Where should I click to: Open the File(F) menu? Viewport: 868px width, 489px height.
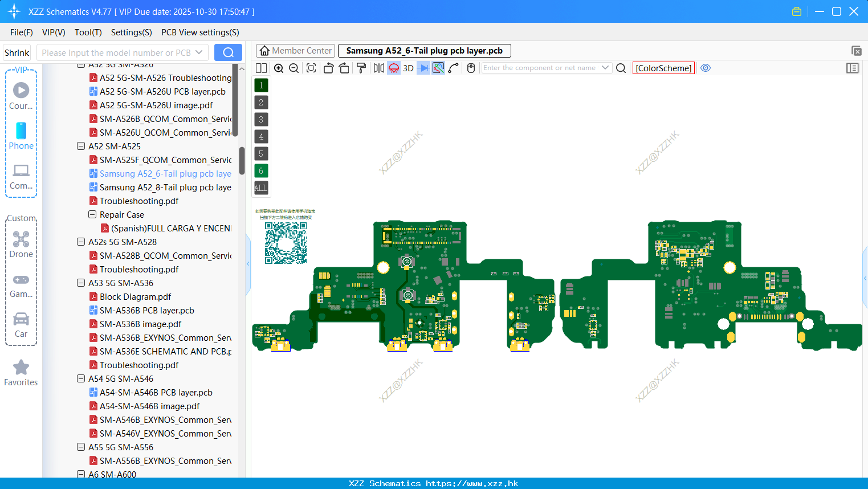22,32
